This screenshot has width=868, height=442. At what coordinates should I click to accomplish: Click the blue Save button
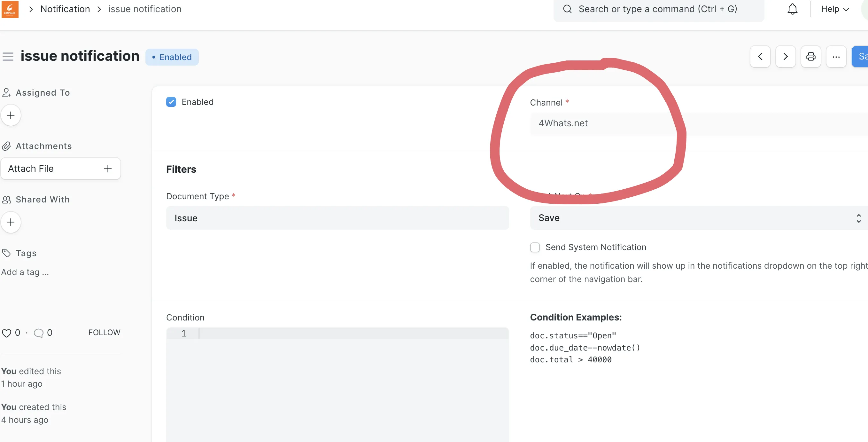click(x=860, y=56)
